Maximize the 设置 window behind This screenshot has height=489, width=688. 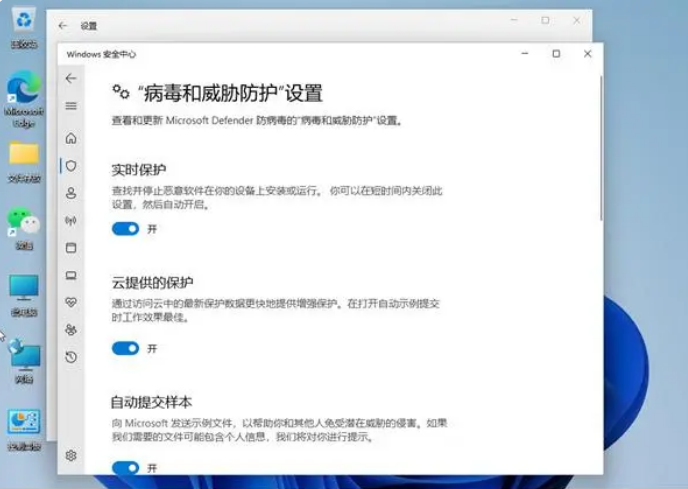[545, 20]
